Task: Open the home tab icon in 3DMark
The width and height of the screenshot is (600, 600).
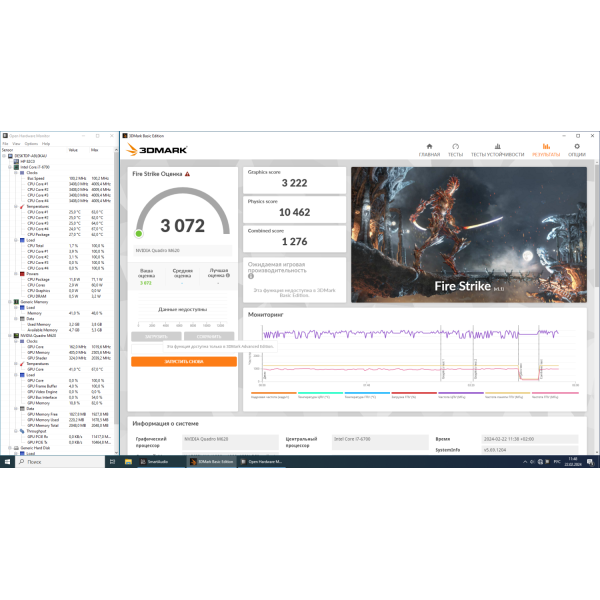Action: pyautogui.click(x=429, y=146)
